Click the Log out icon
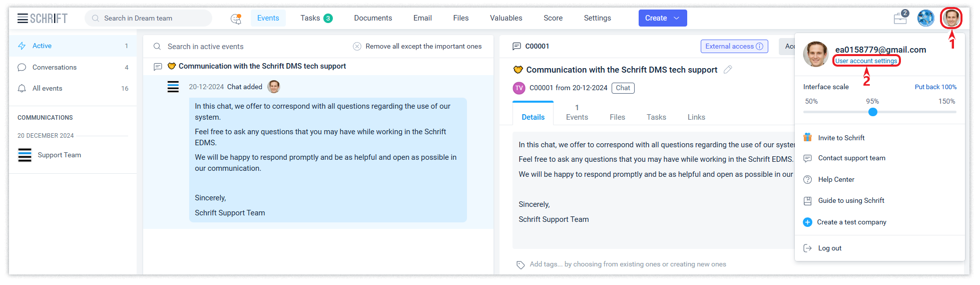This screenshot has width=980, height=285. [x=807, y=248]
